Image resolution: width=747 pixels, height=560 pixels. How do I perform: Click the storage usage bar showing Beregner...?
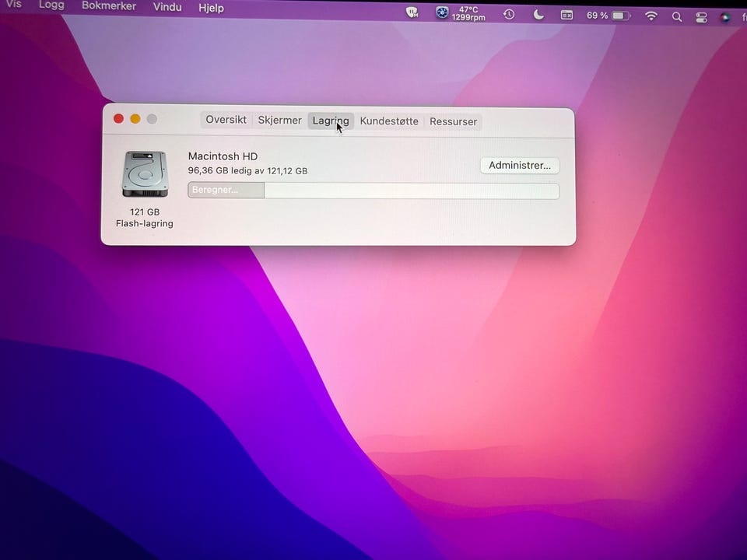pyautogui.click(x=373, y=191)
